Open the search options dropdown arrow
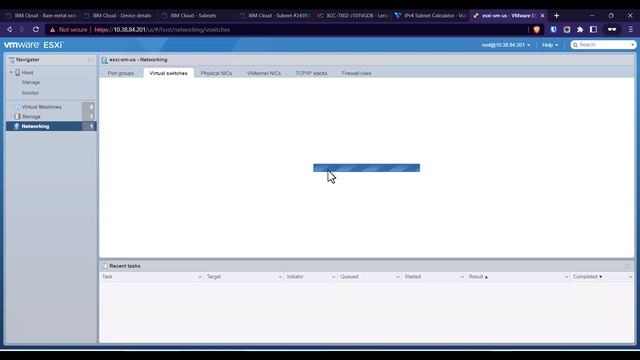Screen dimensions: 640x360 [x=633, y=45]
